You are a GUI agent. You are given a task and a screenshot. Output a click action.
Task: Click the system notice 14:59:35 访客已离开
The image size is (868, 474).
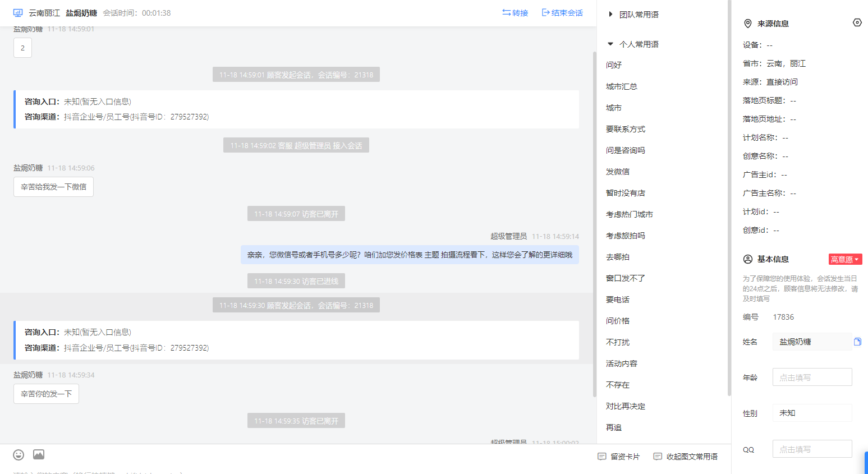coord(296,421)
